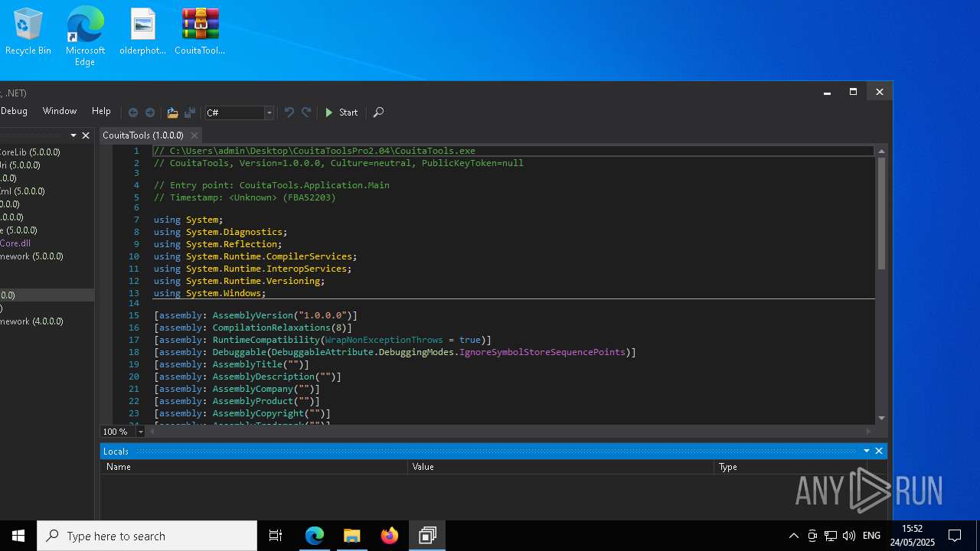Click IgnoreSymbolStoreSequencePoints on line 18
Screen dimensions: 980x551
542,352
